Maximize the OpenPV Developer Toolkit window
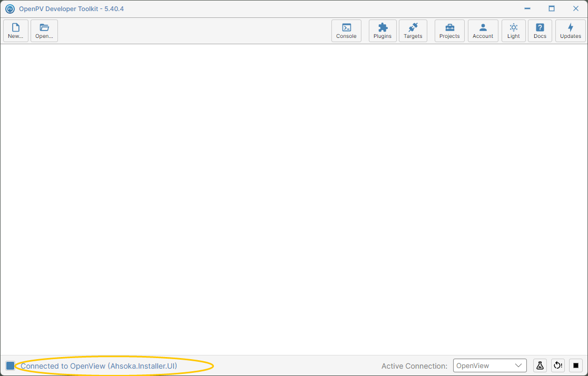This screenshot has height=376, width=588. pyautogui.click(x=552, y=8)
